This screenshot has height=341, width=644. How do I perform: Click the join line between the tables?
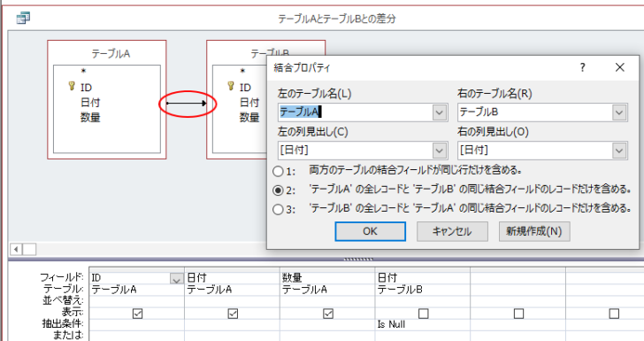[187, 104]
